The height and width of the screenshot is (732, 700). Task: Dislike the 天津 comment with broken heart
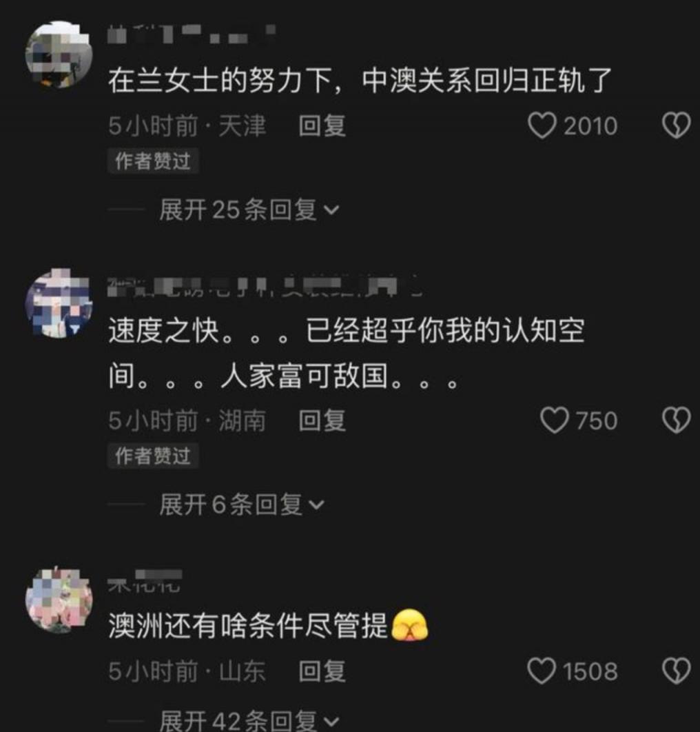676,125
